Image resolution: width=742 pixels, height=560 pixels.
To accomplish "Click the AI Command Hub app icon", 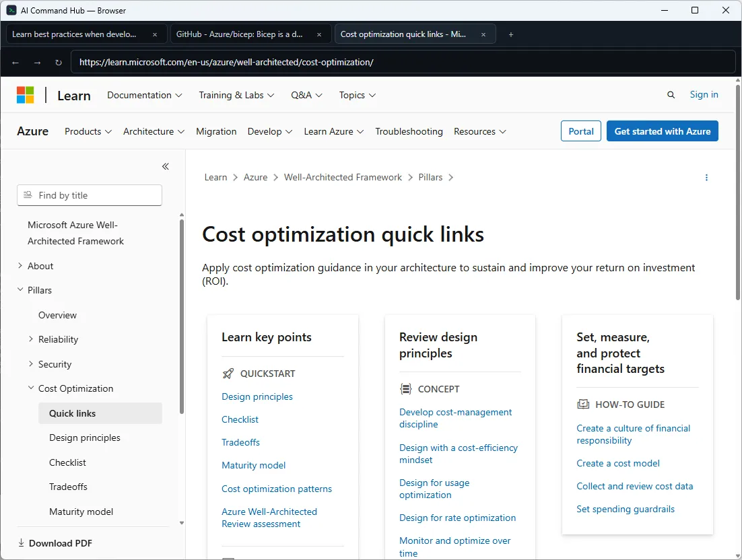I will (x=11, y=10).
